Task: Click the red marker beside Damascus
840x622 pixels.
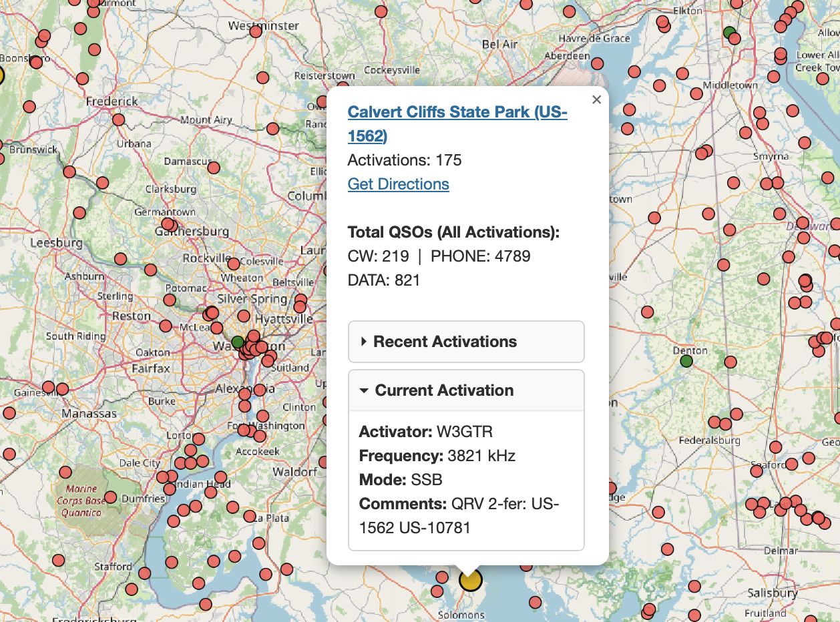Action: tap(213, 168)
